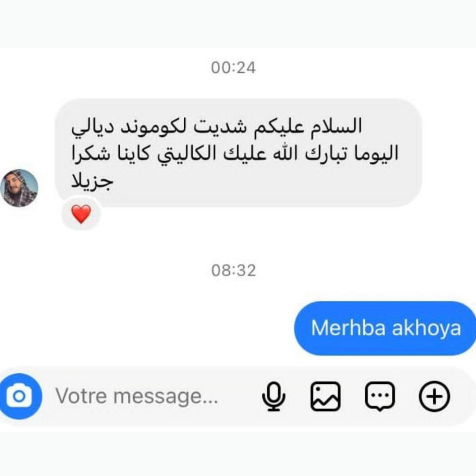Tap the microphone to record voice message
This screenshot has width=476, height=476.
coord(274,396)
